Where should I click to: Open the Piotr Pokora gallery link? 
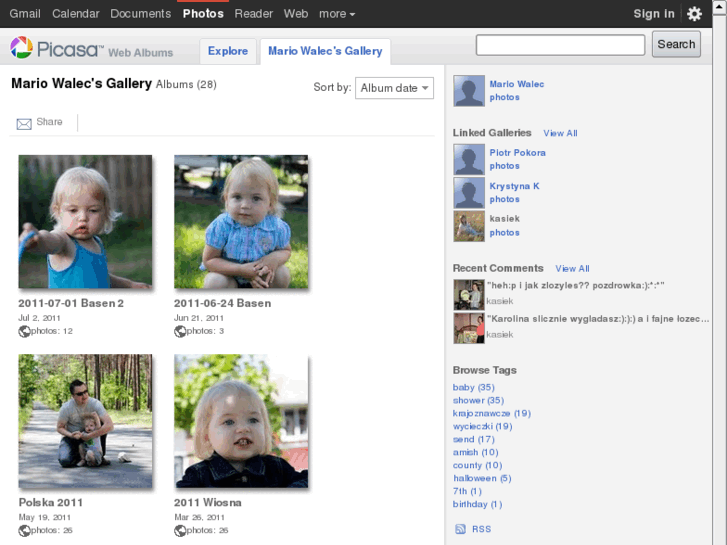point(517,153)
